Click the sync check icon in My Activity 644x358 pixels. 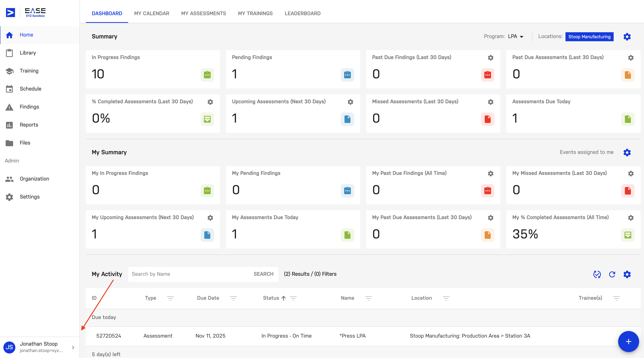[x=597, y=274]
